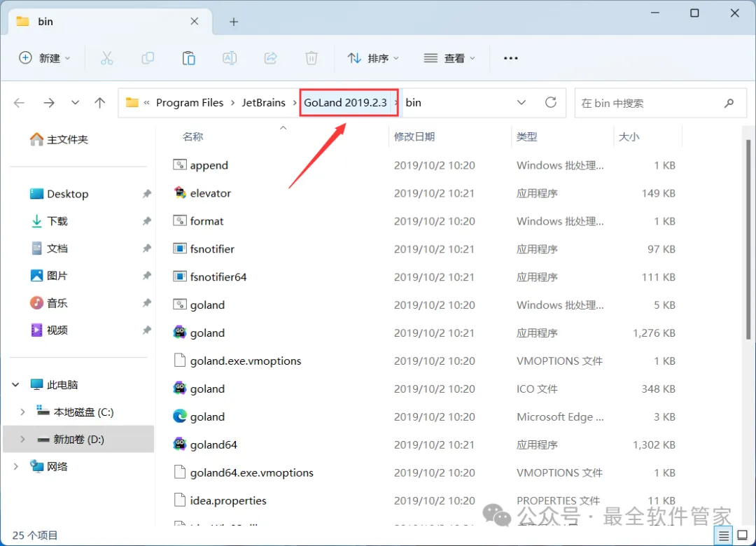Select the goland ICO file row
756x546 pixels.
(x=424, y=388)
